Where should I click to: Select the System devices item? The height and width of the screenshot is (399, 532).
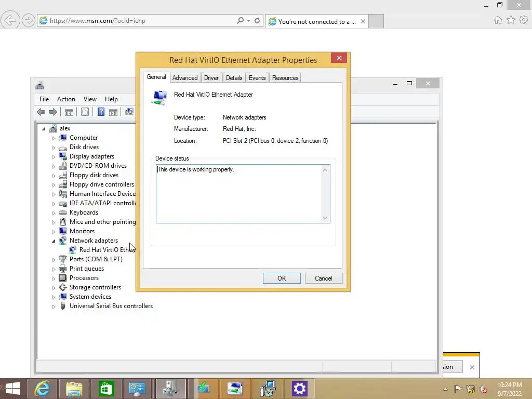click(90, 297)
